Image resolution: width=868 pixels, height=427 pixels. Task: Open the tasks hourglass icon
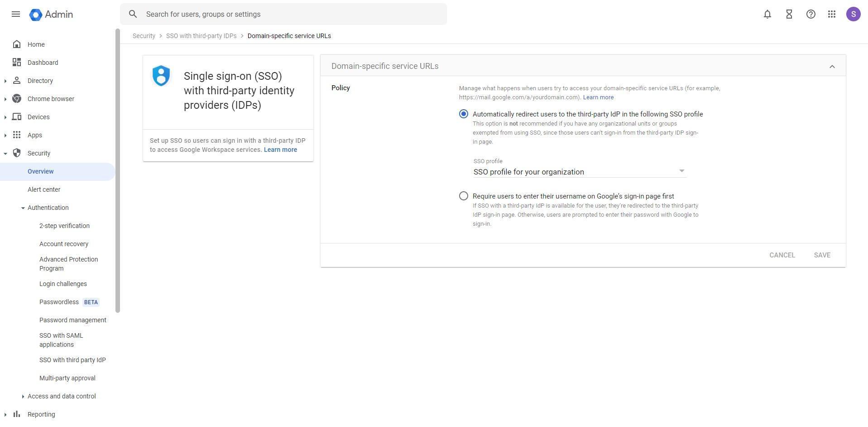pyautogui.click(x=789, y=14)
